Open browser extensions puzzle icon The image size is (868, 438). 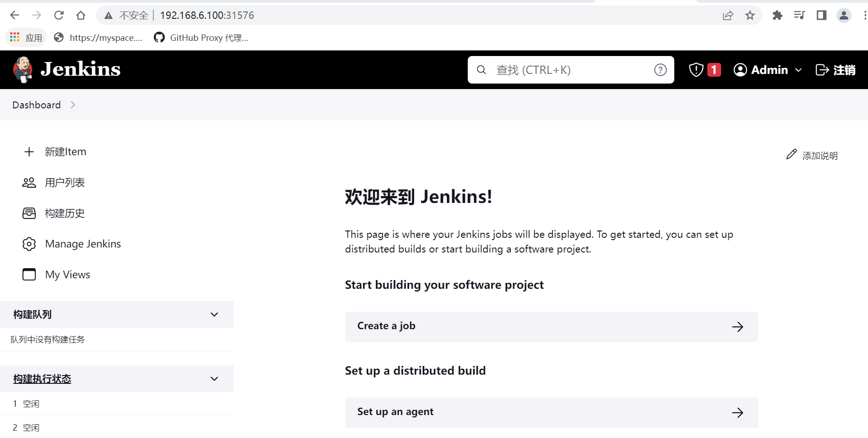click(x=778, y=15)
